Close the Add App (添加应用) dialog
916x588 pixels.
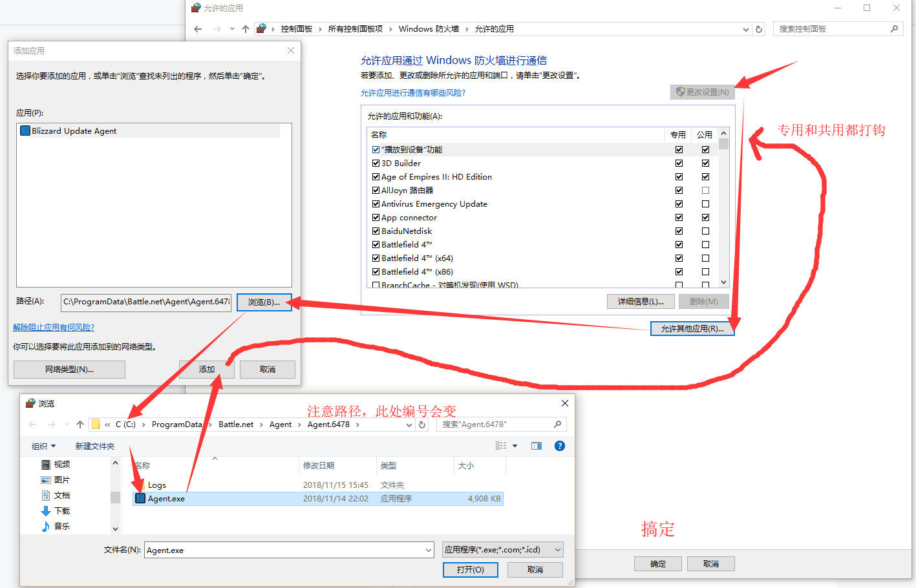(291, 50)
